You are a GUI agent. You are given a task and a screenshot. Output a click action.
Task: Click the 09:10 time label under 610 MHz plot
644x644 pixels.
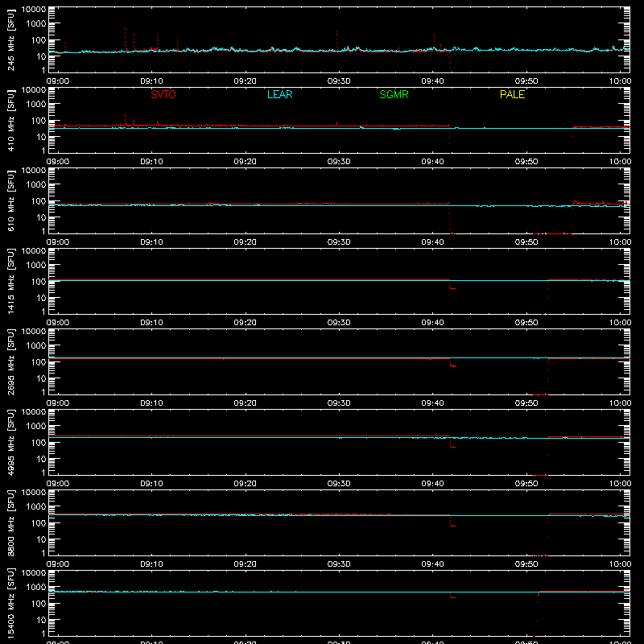tap(151, 242)
